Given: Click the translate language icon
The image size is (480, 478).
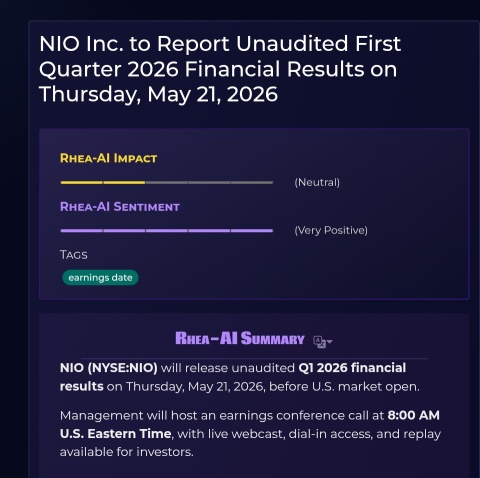Looking at the screenshot, I should 319,342.
